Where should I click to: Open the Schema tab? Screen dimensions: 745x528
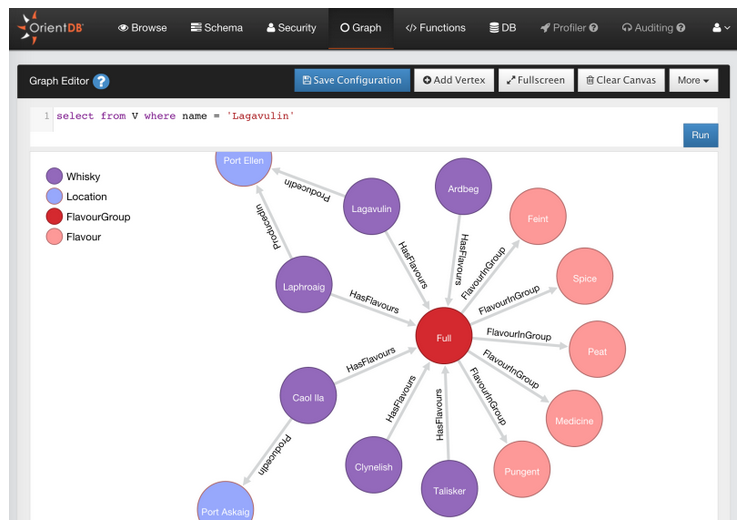click(x=217, y=28)
